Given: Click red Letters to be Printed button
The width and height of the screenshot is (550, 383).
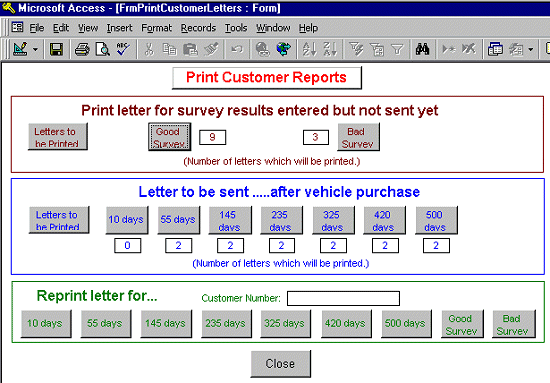Looking at the screenshot, I should point(58,136).
